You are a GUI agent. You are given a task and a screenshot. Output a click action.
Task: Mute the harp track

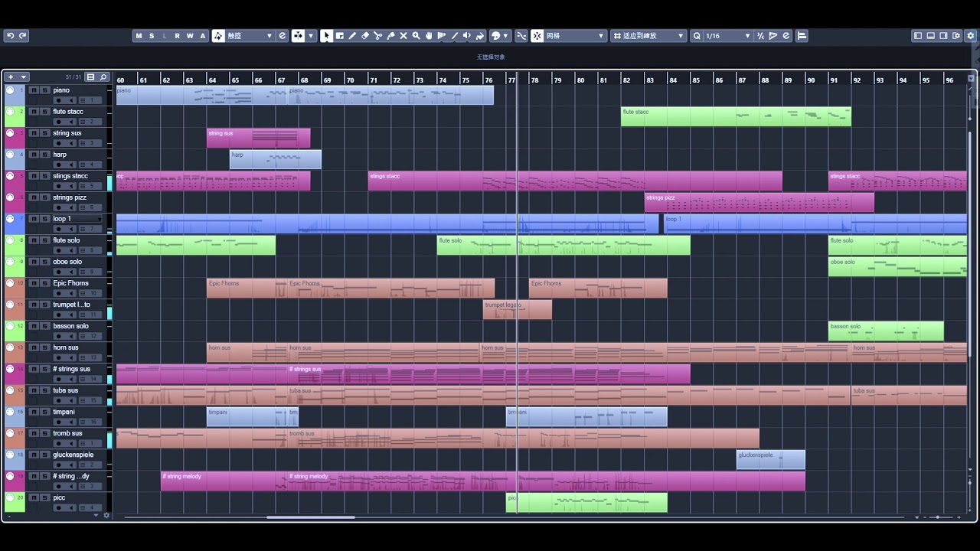tap(34, 154)
